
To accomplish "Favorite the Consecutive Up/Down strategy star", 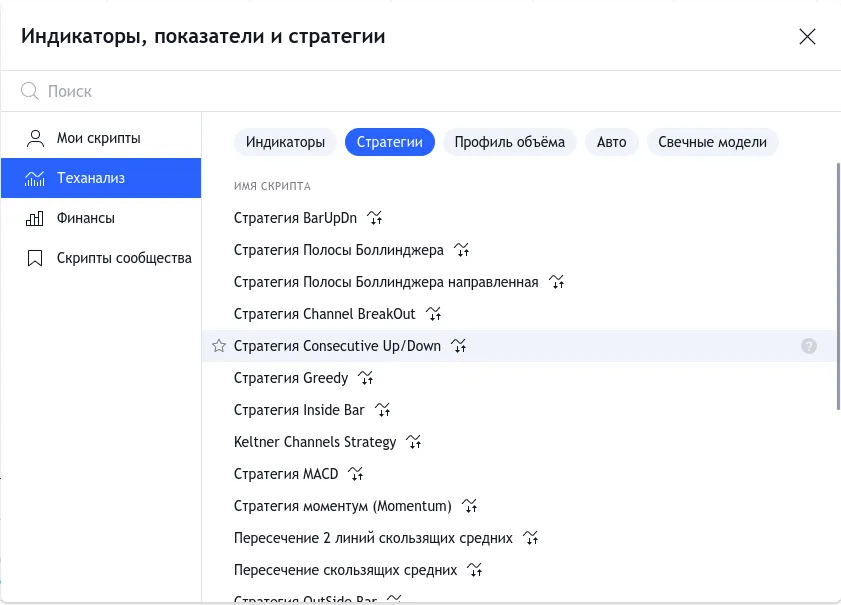I will (x=218, y=345).
